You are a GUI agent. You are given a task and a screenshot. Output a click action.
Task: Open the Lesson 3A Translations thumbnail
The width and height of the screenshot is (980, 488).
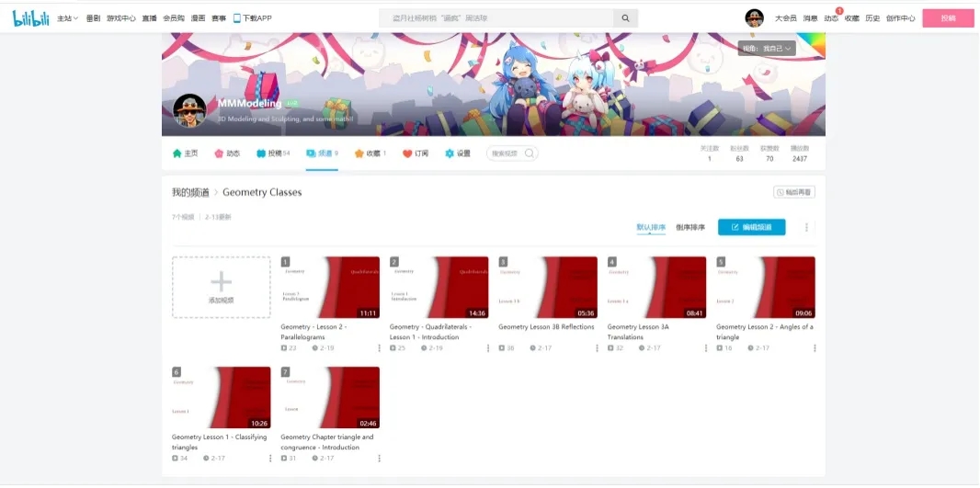656,288
